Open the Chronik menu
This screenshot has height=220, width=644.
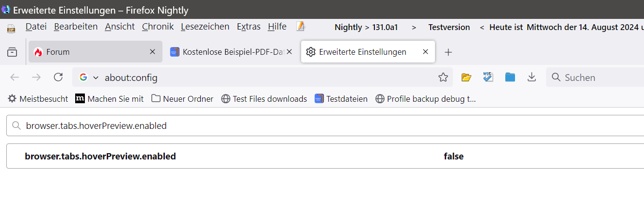(158, 27)
